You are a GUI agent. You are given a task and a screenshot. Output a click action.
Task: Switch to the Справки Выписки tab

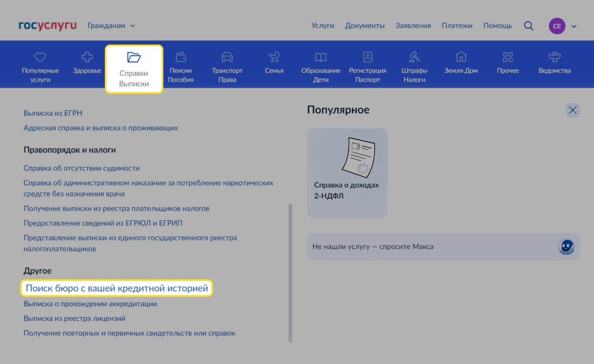pos(134,65)
